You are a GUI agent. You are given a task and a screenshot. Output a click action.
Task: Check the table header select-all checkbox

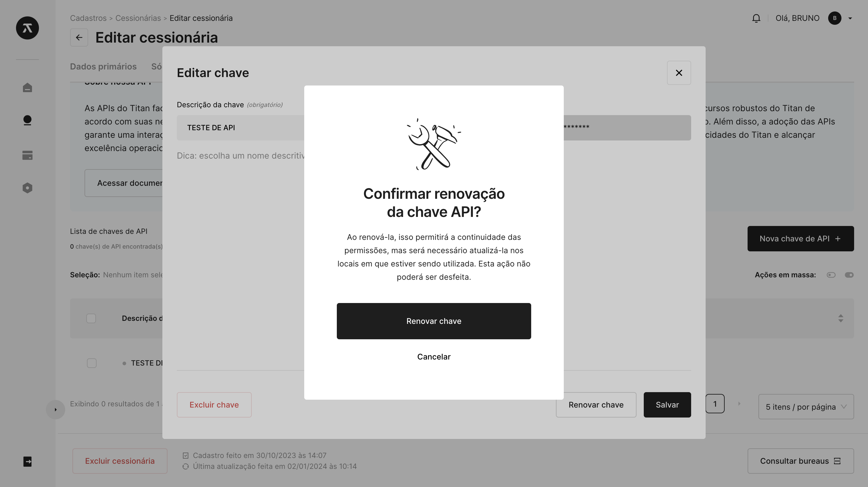pos(91,318)
